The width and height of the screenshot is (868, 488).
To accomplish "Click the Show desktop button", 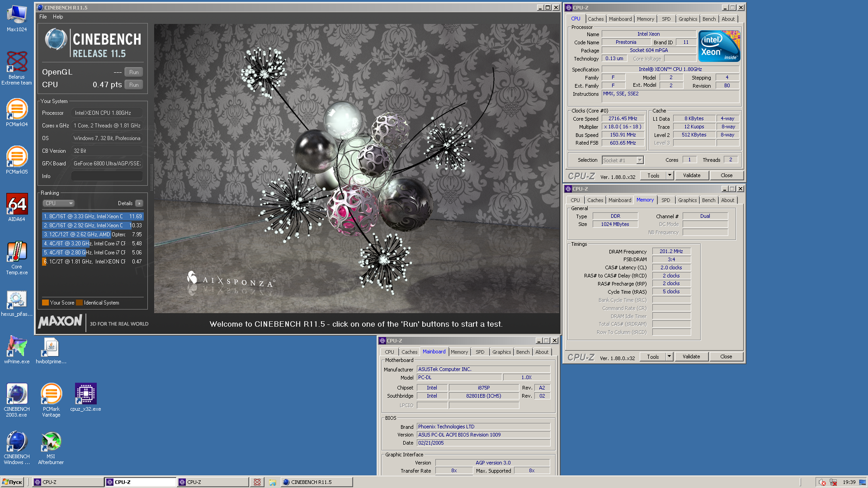I will point(863,482).
